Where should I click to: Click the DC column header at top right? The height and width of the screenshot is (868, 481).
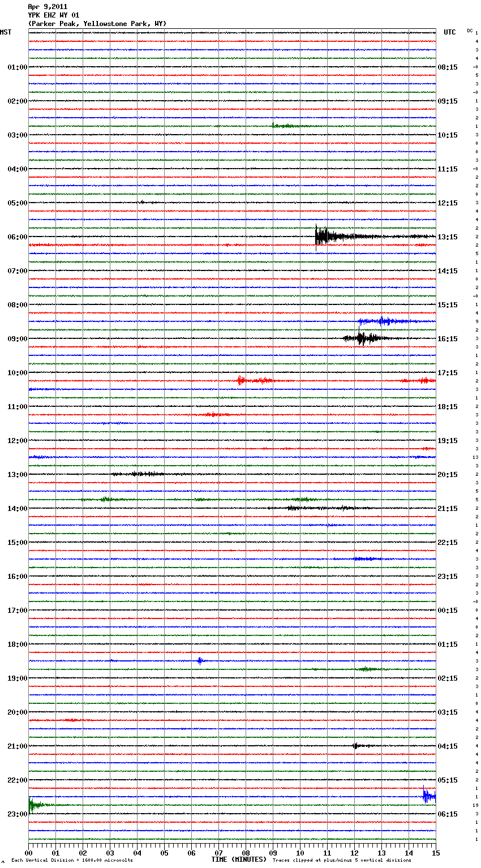tap(470, 31)
